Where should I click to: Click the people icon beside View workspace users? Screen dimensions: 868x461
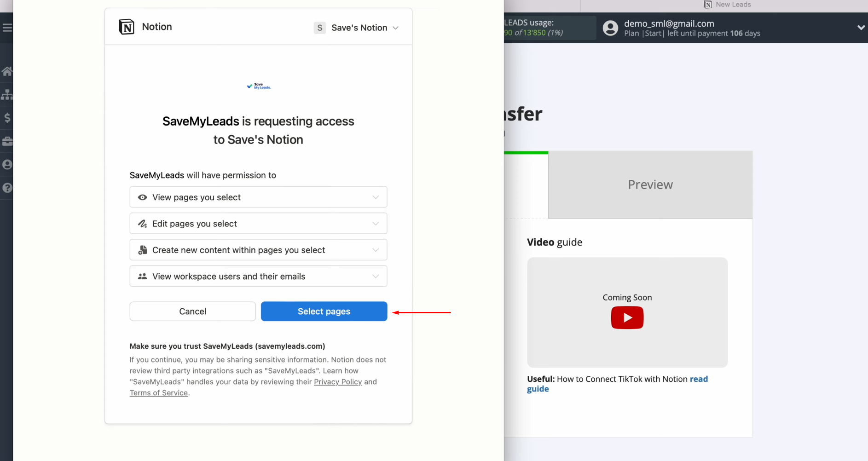point(143,277)
